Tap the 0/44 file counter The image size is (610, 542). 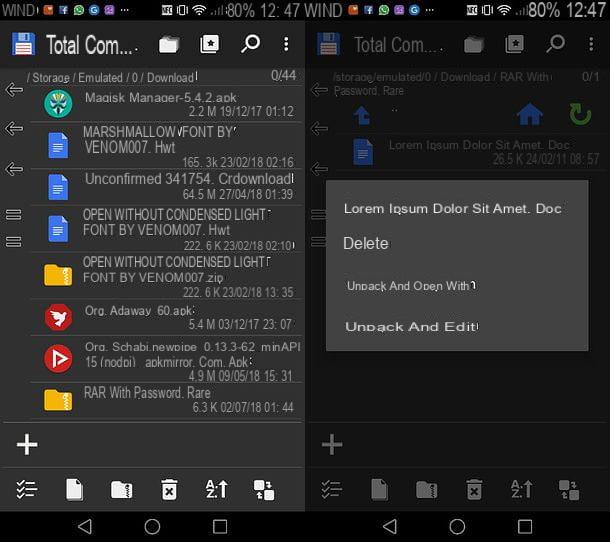coord(283,75)
